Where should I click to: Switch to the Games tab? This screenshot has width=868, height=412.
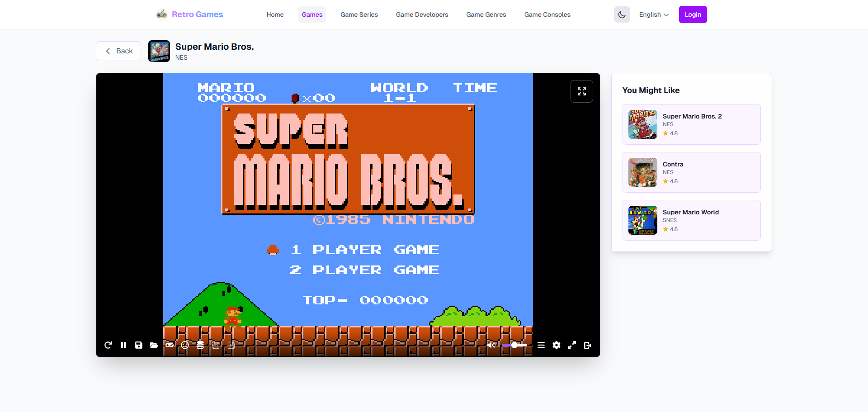(312, 14)
